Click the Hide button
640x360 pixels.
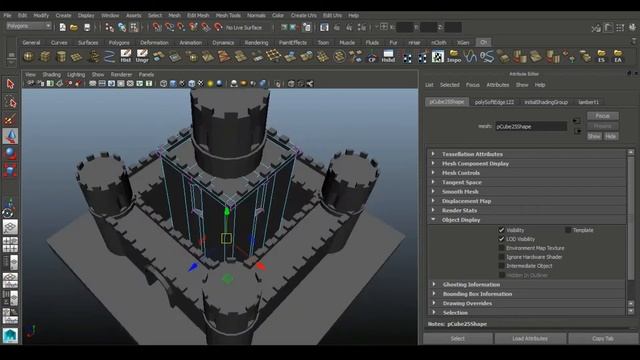pos(611,136)
